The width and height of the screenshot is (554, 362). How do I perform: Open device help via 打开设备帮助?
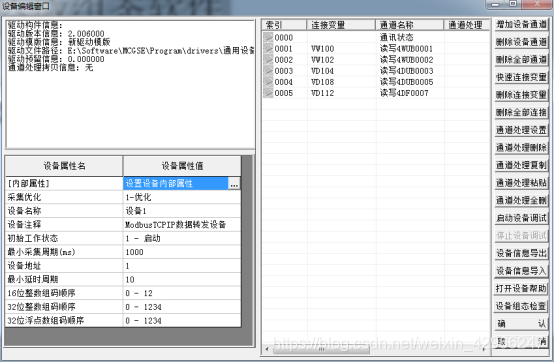pyautogui.click(x=521, y=289)
